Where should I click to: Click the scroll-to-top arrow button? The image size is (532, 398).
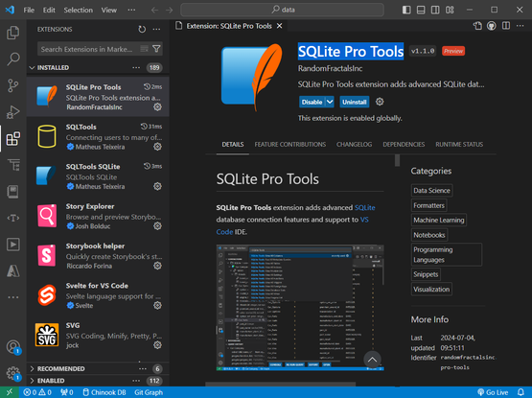click(x=372, y=360)
